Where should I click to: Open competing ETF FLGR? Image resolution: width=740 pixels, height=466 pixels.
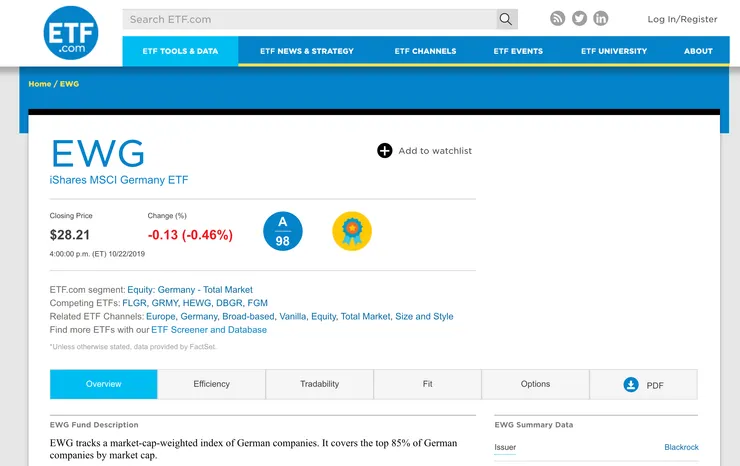135,303
